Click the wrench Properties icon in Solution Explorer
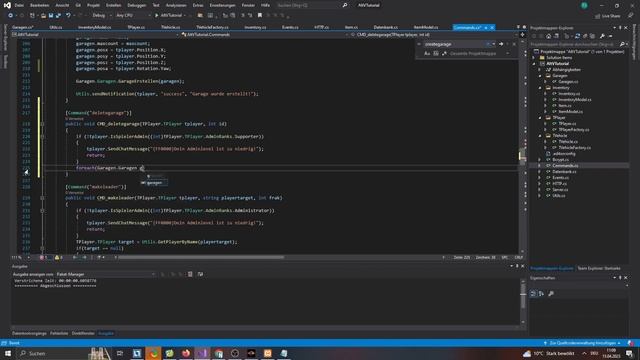This screenshot has width=640, height=360. (602, 36)
